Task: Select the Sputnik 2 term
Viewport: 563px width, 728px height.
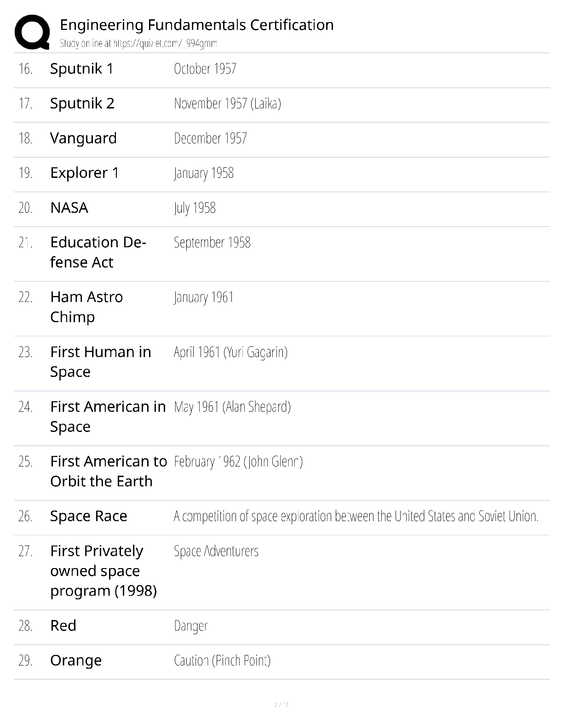Action: pos(82,103)
